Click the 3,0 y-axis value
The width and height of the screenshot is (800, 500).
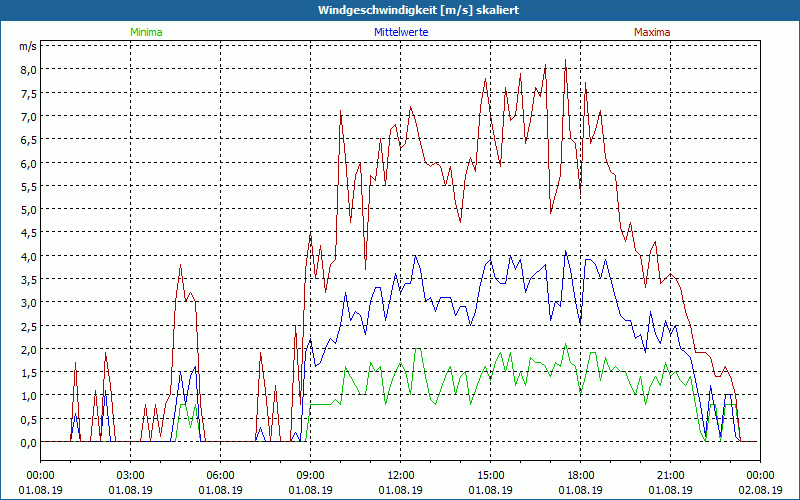tap(28, 303)
